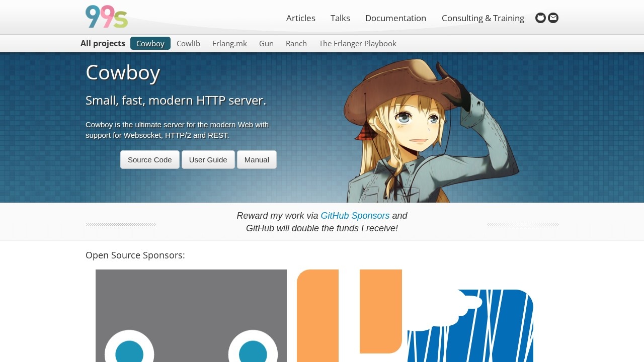Screen dimensions: 644x362
Task: Open the Articles menu item
Action: [301, 18]
